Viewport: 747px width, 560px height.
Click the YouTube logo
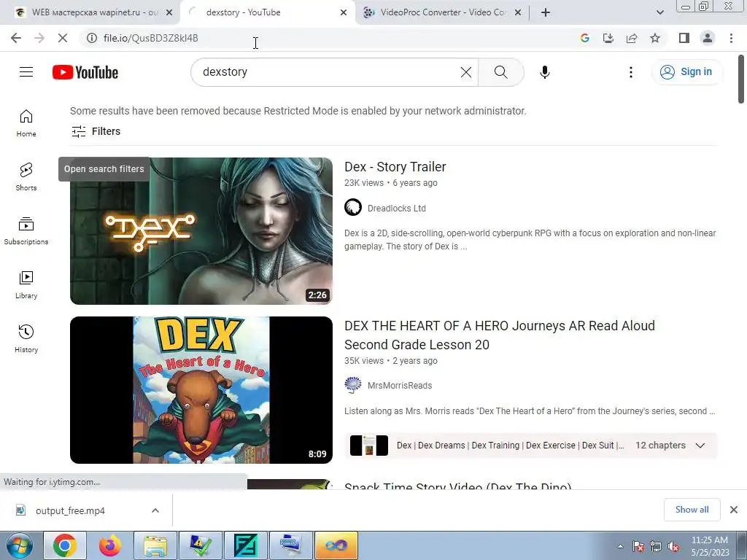tap(85, 72)
